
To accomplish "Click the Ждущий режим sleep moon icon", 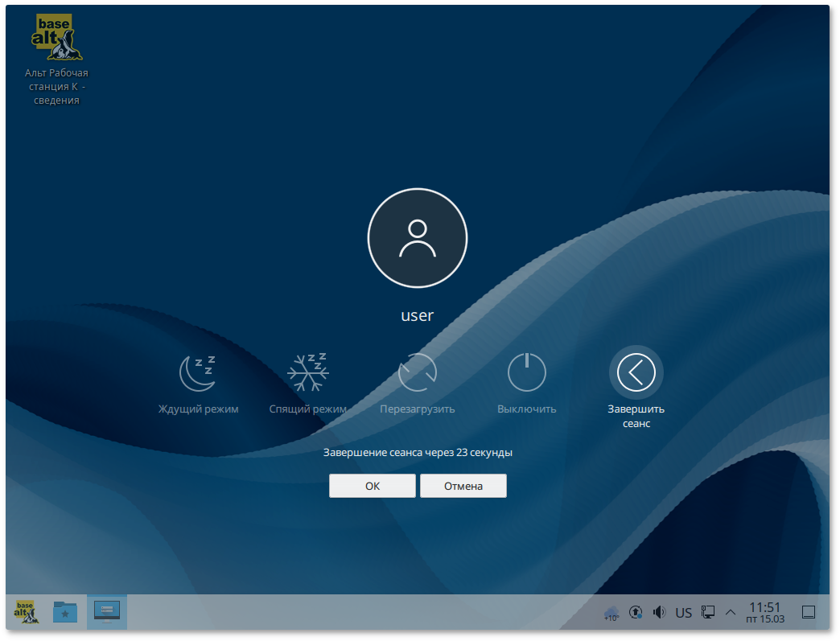I will pos(198,372).
